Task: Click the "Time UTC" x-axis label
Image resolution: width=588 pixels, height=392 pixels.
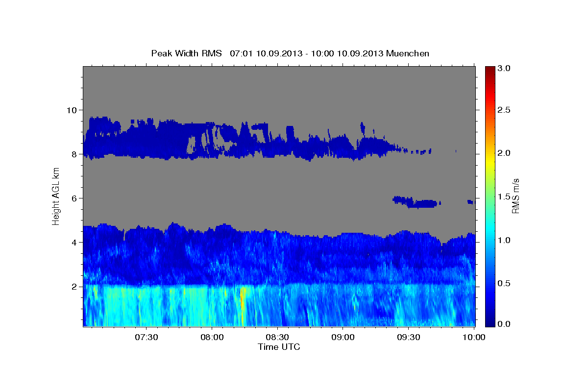Action: pyautogui.click(x=279, y=347)
